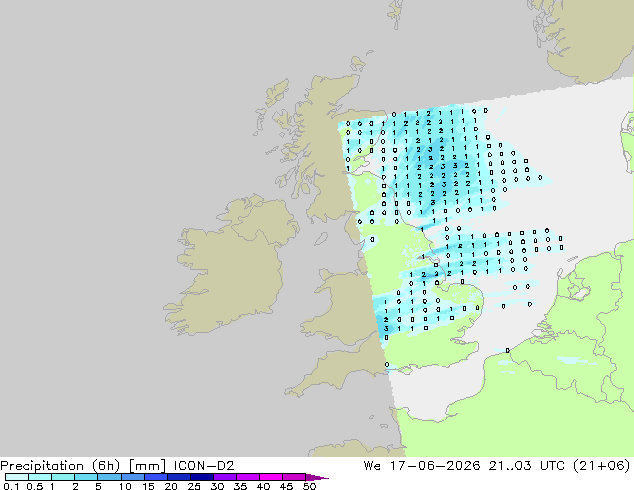Click the legend value "20"
634x490 pixels.
coord(171,486)
